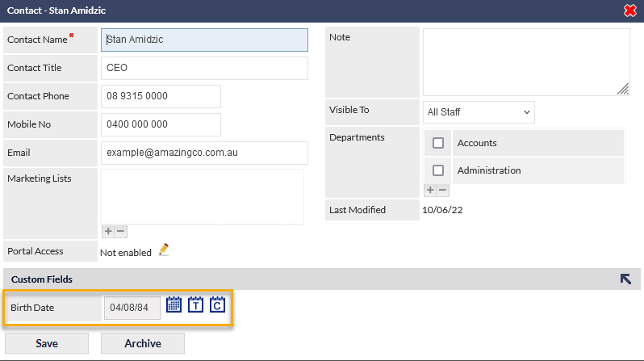This screenshot has width=644, height=361.
Task: Save the contact details
Action: 47,343
